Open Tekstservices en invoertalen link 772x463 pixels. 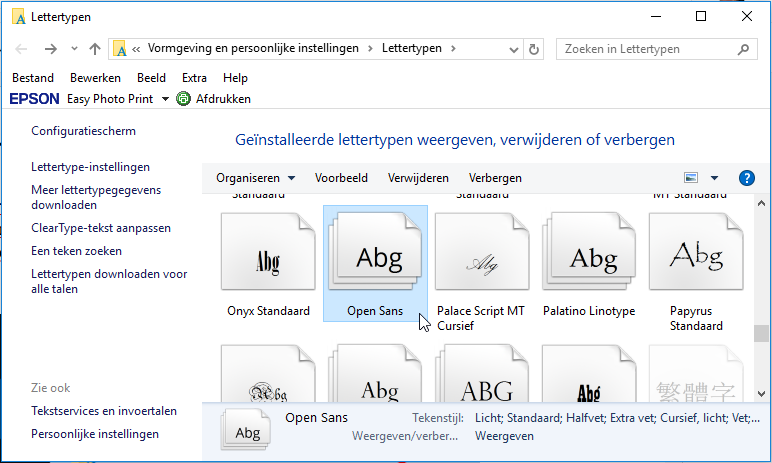(x=104, y=411)
